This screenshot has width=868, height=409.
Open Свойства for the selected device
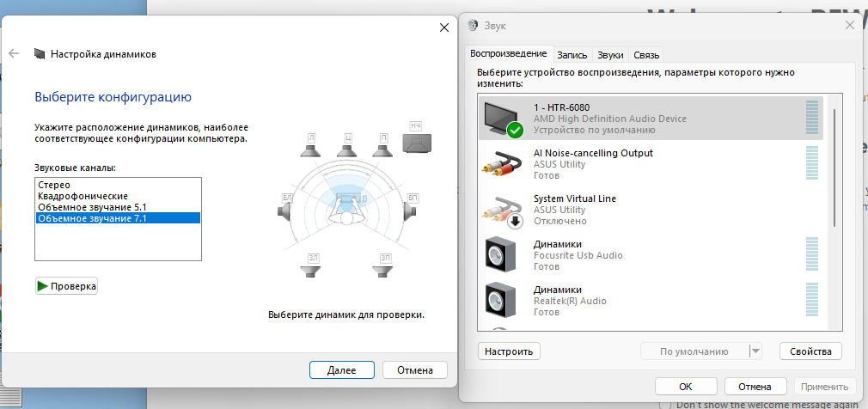[810, 351]
